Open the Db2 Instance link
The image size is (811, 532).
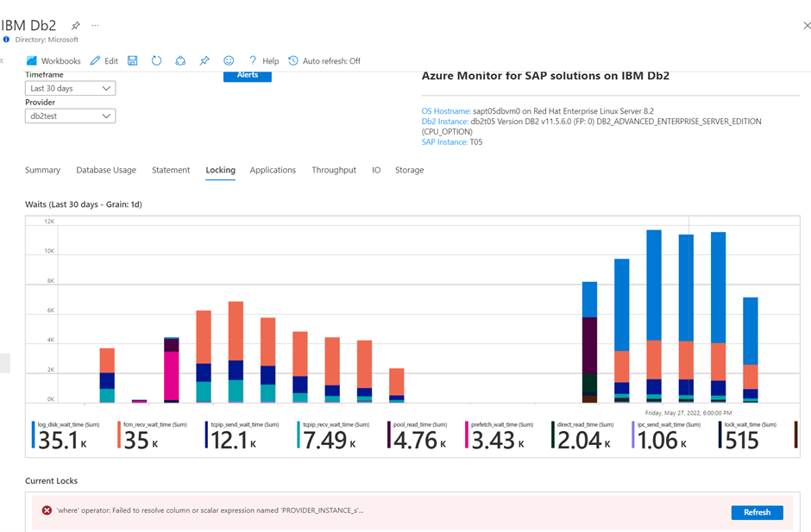445,122
